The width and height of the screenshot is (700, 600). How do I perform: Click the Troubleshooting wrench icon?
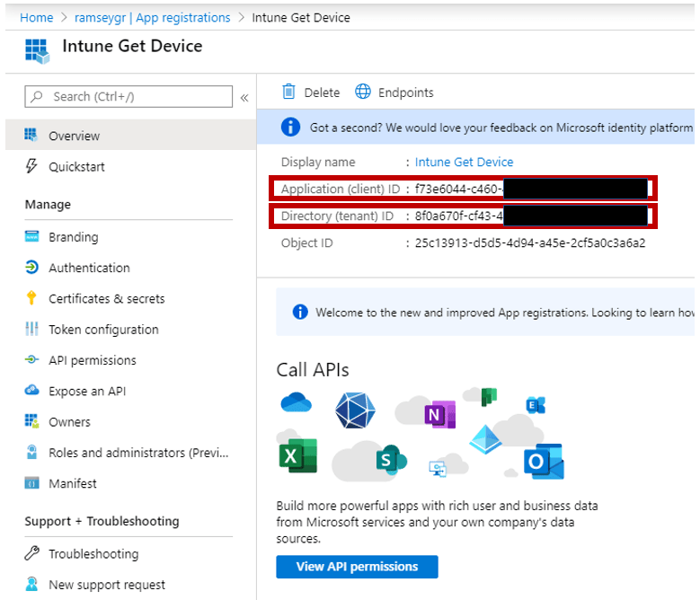point(32,553)
